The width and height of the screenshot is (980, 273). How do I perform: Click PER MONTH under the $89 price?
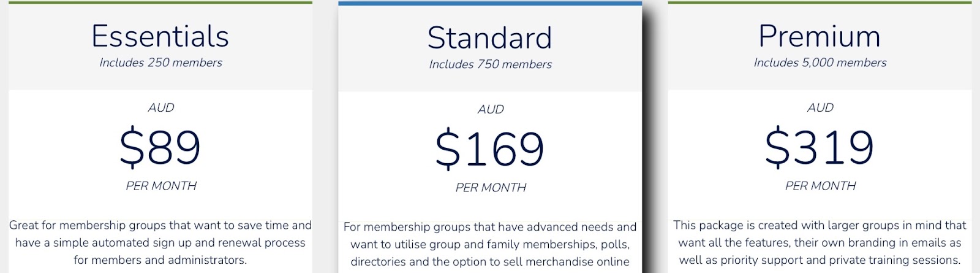[x=160, y=186]
